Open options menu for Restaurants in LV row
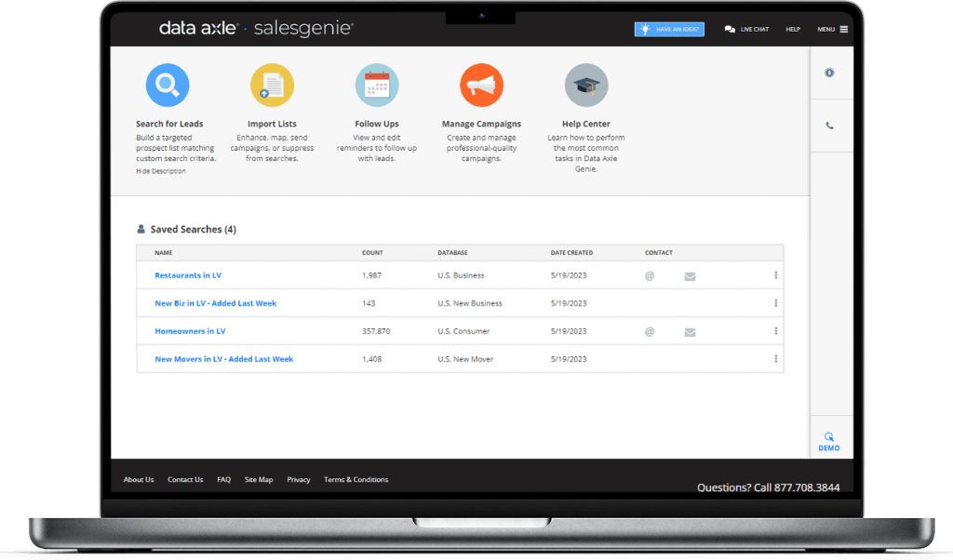 775,275
